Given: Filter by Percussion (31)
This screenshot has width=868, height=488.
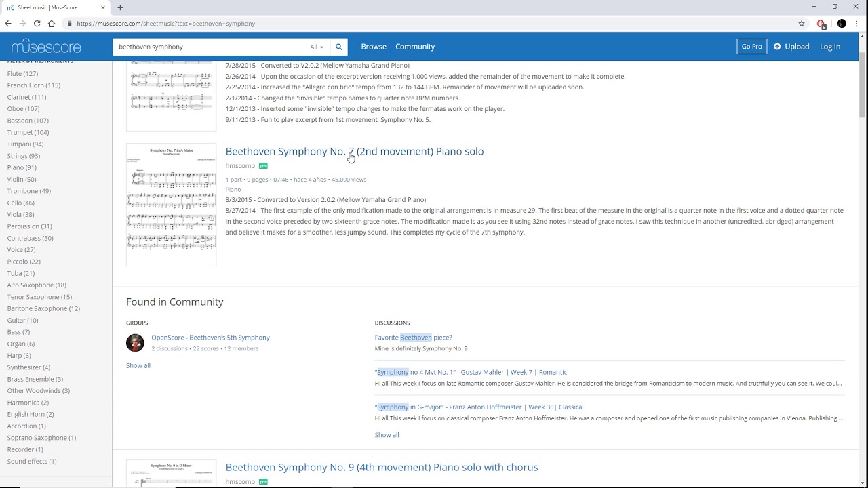Looking at the screenshot, I should pos(30,226).
